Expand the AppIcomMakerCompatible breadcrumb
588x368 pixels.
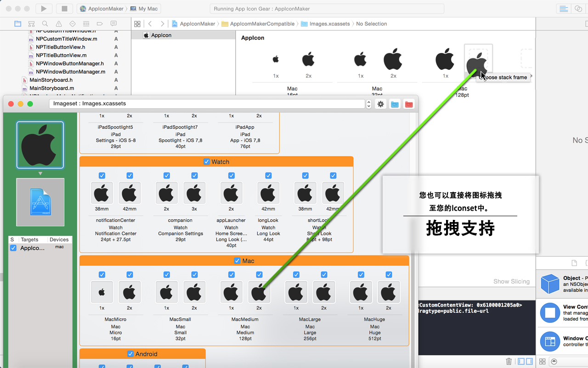pos(259,24)
